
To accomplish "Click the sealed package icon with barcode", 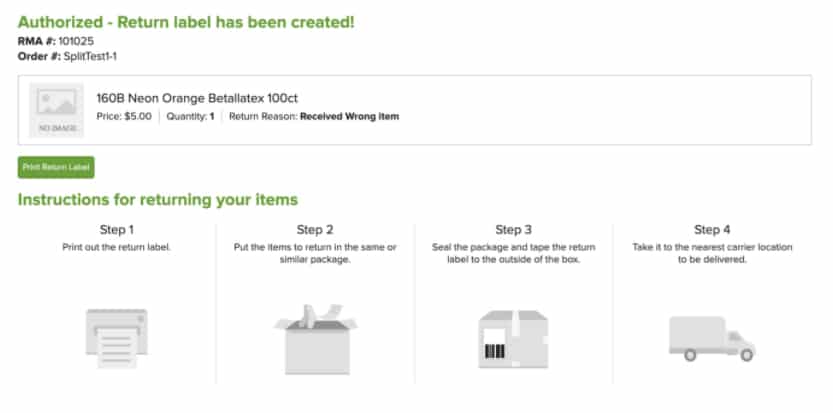I will (513, 339).
